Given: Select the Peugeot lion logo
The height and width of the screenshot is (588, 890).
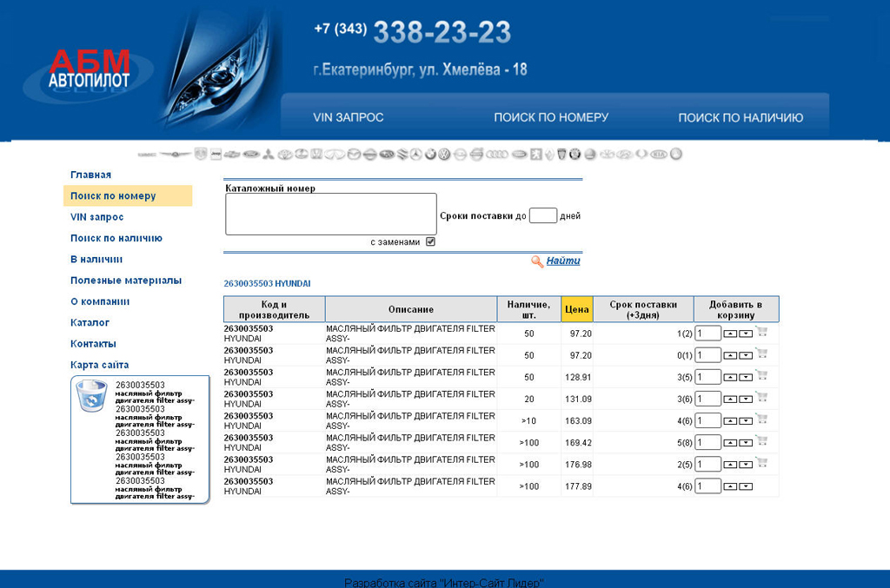Looking at the screenshot, I should (535, 155).
